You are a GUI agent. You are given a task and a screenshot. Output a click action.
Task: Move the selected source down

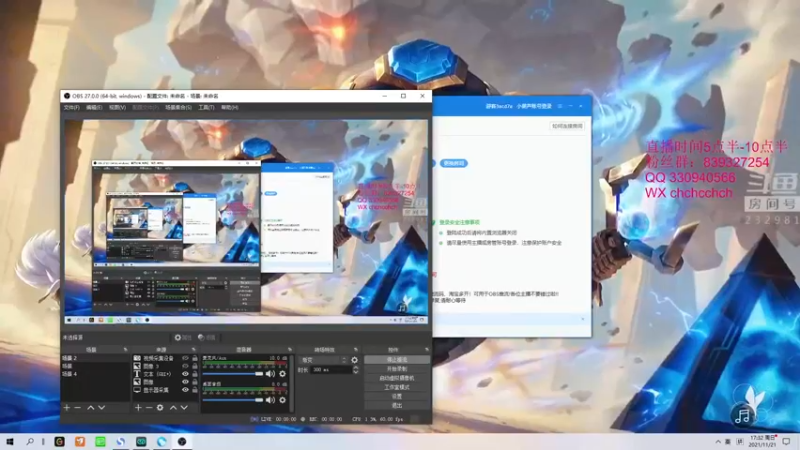coord(184,408)
